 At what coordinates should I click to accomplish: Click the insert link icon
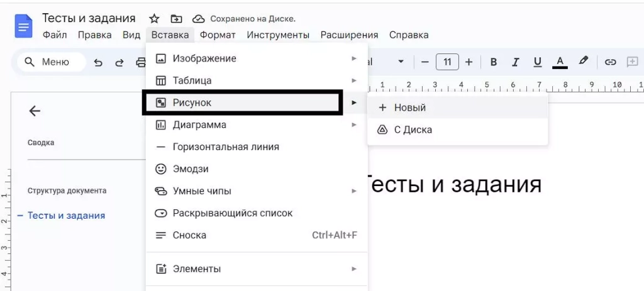(x=609, y=62)
